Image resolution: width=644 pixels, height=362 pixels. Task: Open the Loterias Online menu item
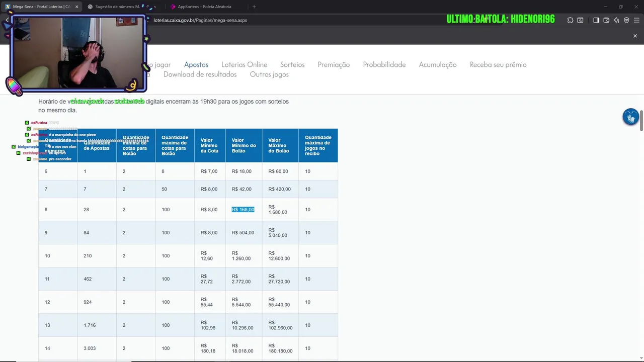coord(244,64)
